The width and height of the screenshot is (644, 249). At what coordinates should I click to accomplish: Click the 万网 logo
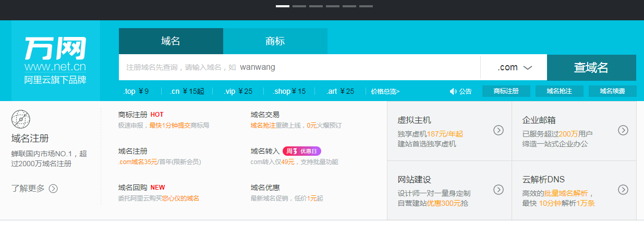click(x=55, y=48)
